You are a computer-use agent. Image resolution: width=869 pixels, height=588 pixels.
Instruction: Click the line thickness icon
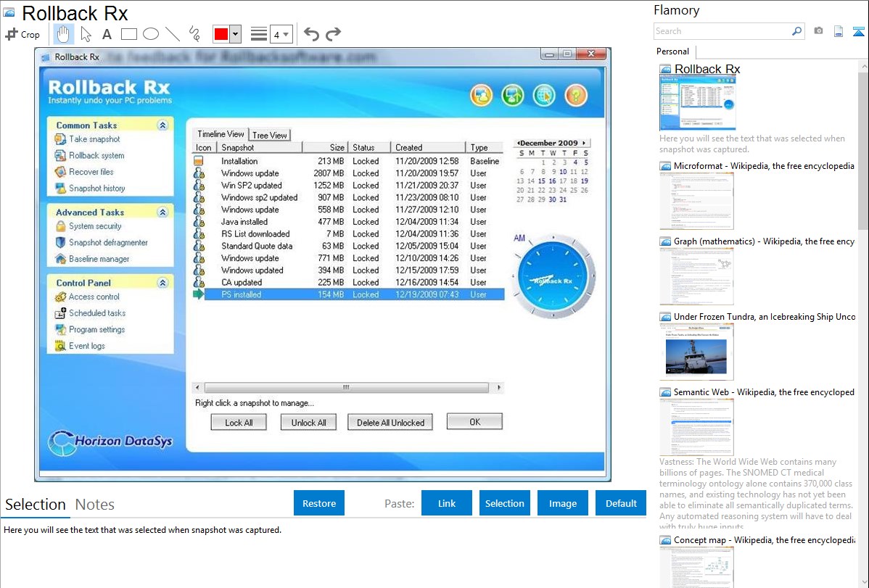[258, 34]
